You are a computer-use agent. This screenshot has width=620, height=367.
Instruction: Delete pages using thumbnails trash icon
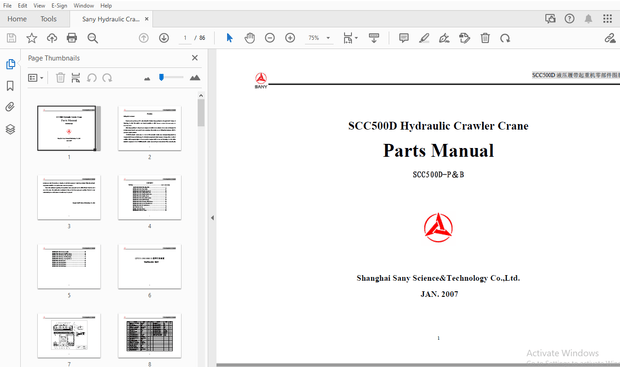tap(60, 78)
